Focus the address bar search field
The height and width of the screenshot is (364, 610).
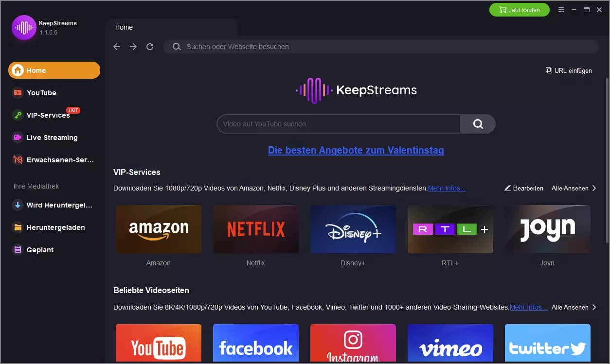[x=381, y=47]
